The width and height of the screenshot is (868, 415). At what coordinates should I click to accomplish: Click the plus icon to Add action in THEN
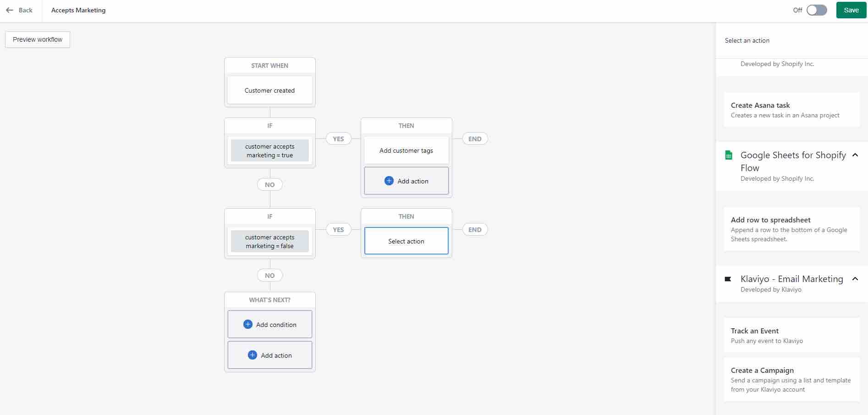point(389,181)
